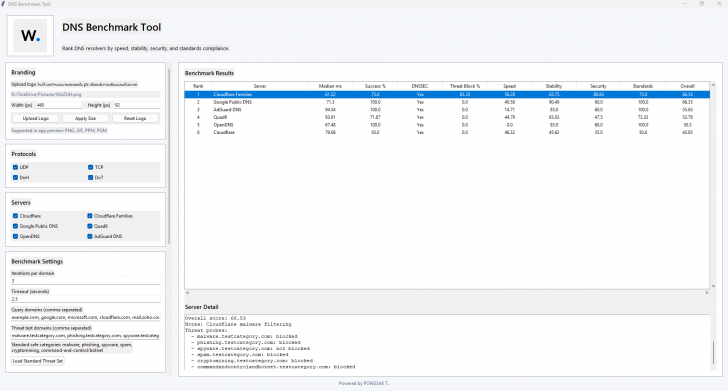Select the Cloudflare Families result row
This screenshot has width=728, height=391.
tap(447, 94)
